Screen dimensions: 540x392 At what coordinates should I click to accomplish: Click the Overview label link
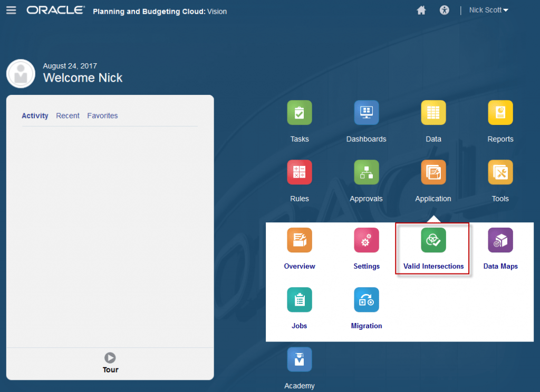click(300, 266)
